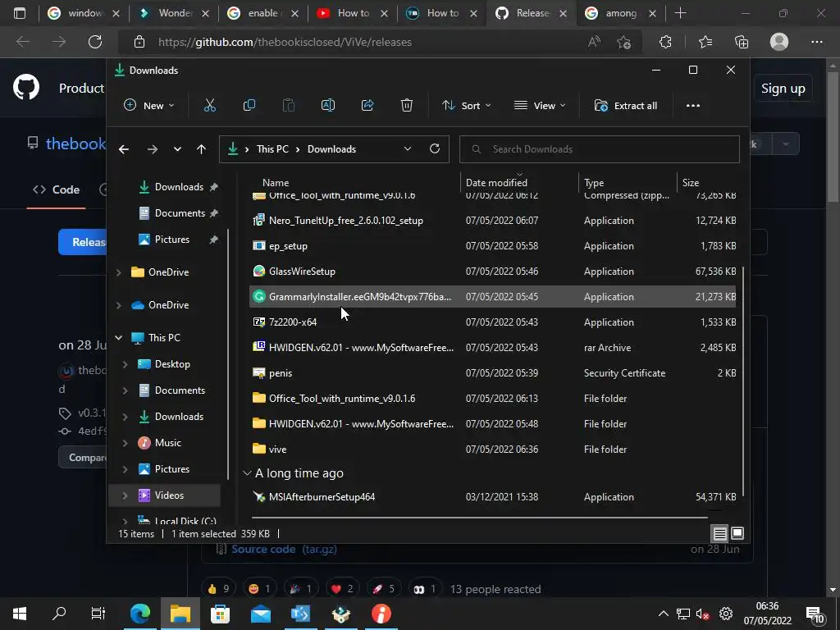This screenshot has width=840, height=630.
Task: Go forward in File Explorer navigation
Action: [x=152, y=149]
